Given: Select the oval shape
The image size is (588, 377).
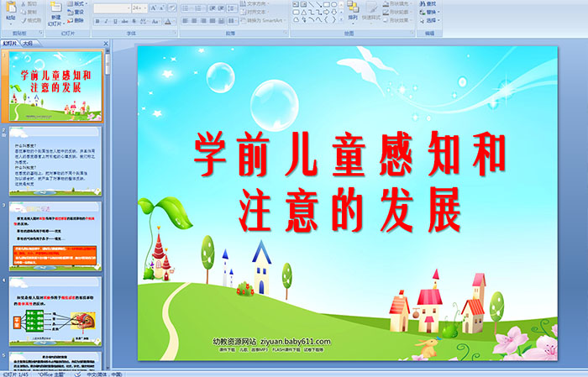Looking at the screenshot, I should click(333, 4).
